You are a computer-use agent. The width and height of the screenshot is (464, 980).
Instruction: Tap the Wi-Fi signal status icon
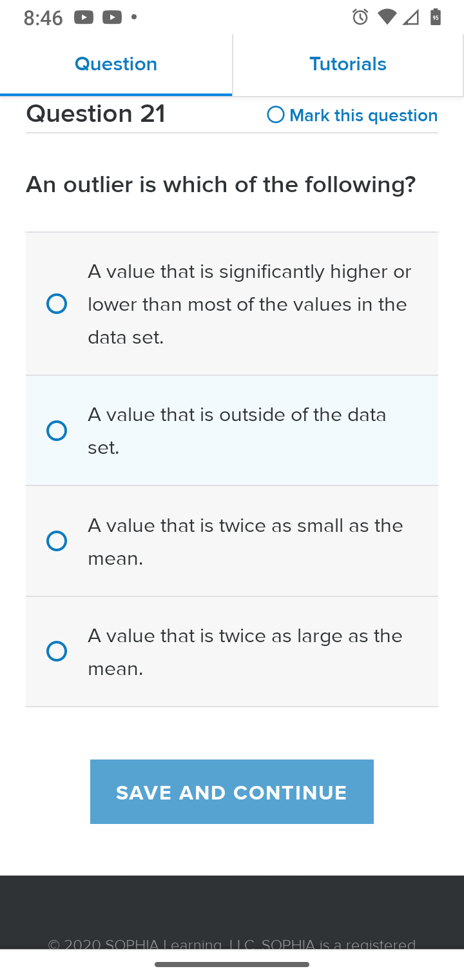[387, 17]
